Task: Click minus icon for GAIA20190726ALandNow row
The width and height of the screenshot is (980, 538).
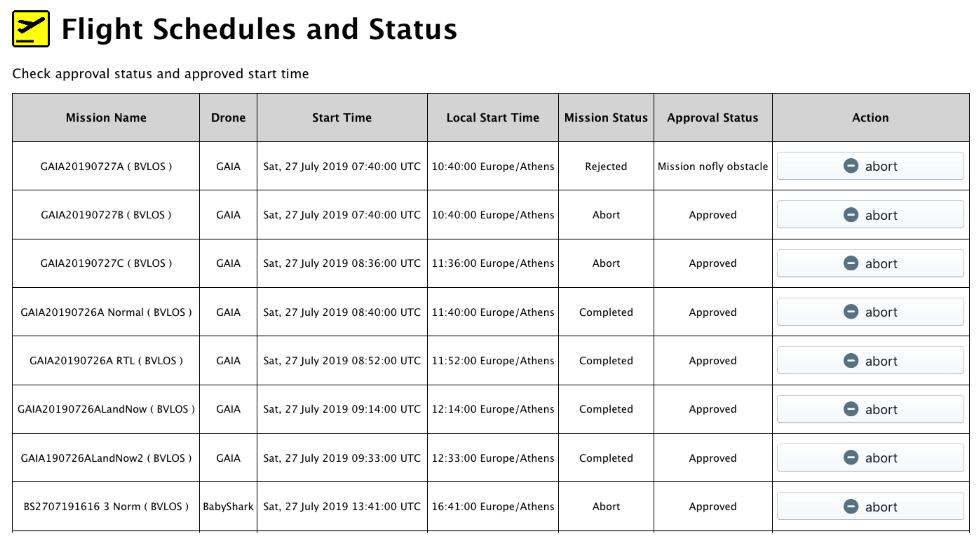Action: [851, 409]
